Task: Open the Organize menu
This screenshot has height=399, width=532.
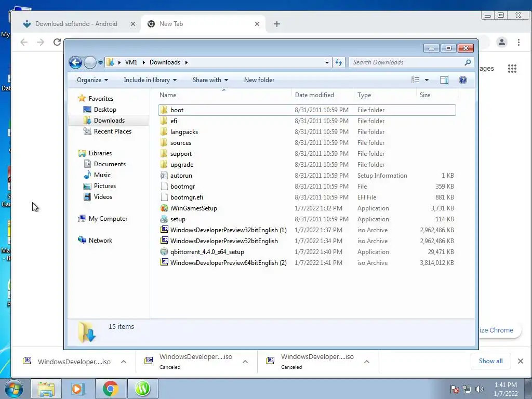Action: point(92,80)
